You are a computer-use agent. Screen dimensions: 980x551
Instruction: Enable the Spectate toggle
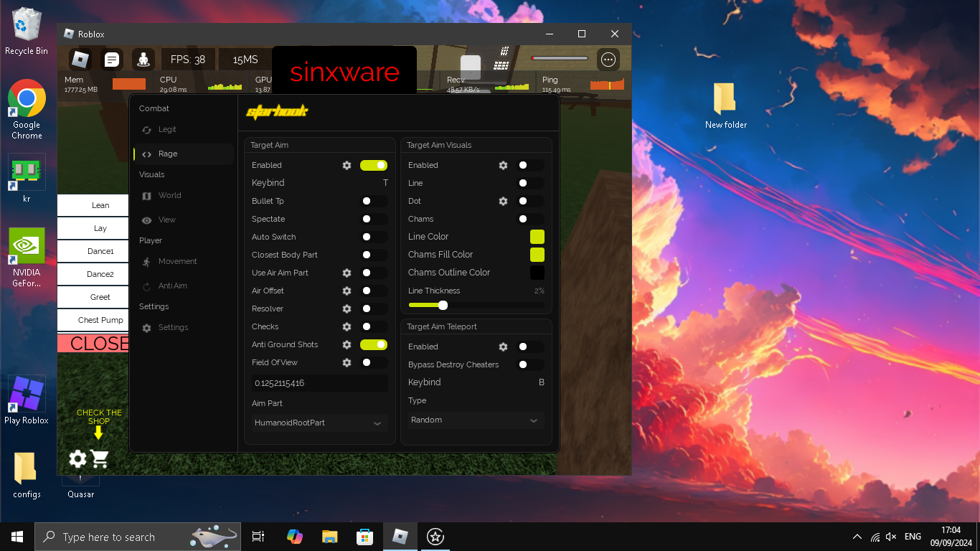[374, 219]
